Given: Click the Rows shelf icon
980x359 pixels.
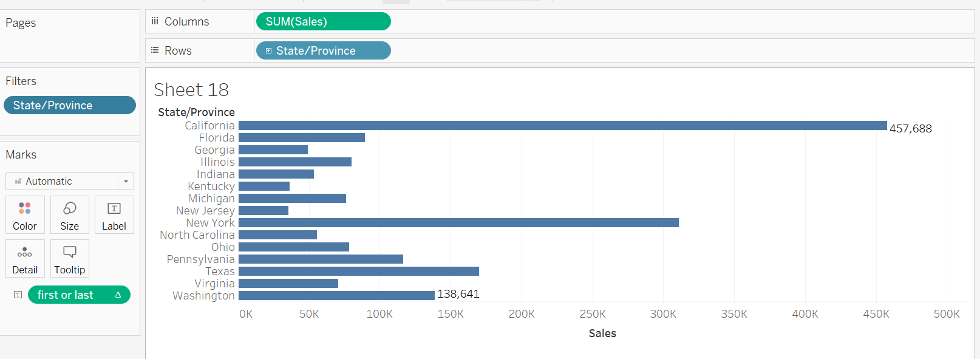Looking at the screenshot, I should (155, 50).
